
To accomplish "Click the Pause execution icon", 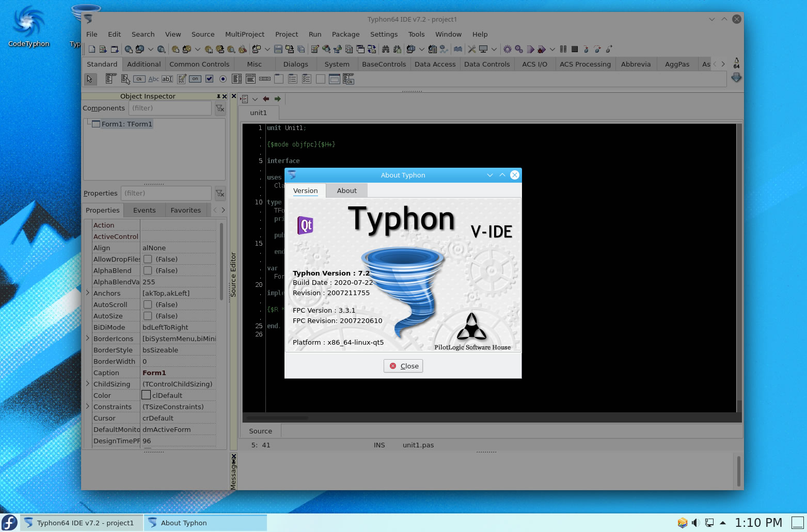I will 563,49.
